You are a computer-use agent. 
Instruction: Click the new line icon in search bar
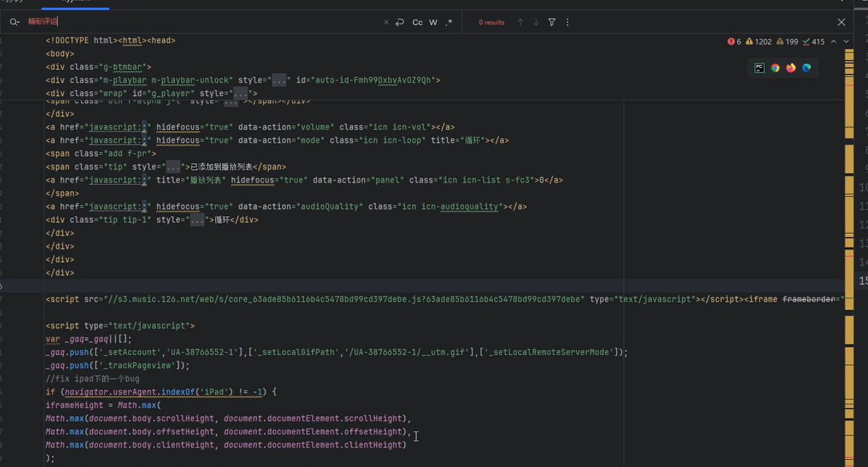point(400,22)
